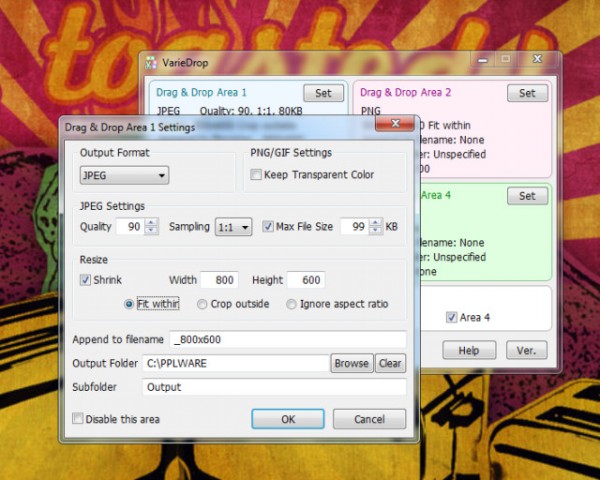Minimize the VarieDrop window
Viewport: 600px width, 480px height.
click(483, 60)
